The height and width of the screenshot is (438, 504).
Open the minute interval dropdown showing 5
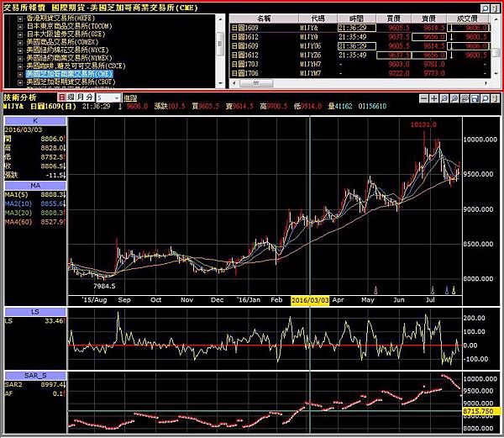point(117,98)
